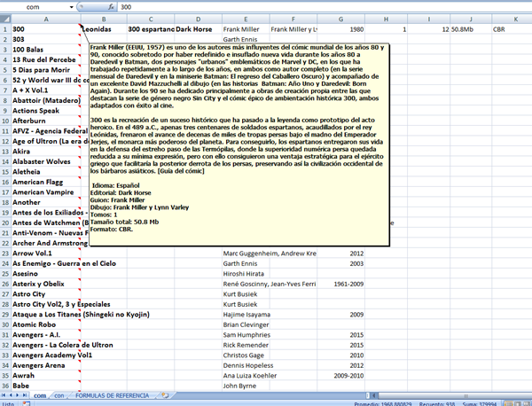Open the FORMULAS DE REFERENCIA sheet tab
This screenshot has height=406, width=532.
pyautogui.click(x=113, y=394)
